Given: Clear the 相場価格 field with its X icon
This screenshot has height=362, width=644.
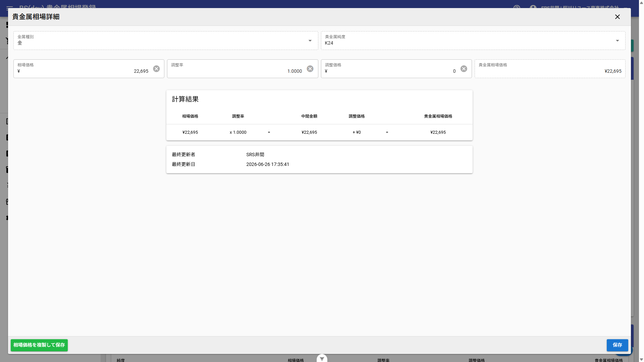Looking at the screenshot, I should [156, 69].
